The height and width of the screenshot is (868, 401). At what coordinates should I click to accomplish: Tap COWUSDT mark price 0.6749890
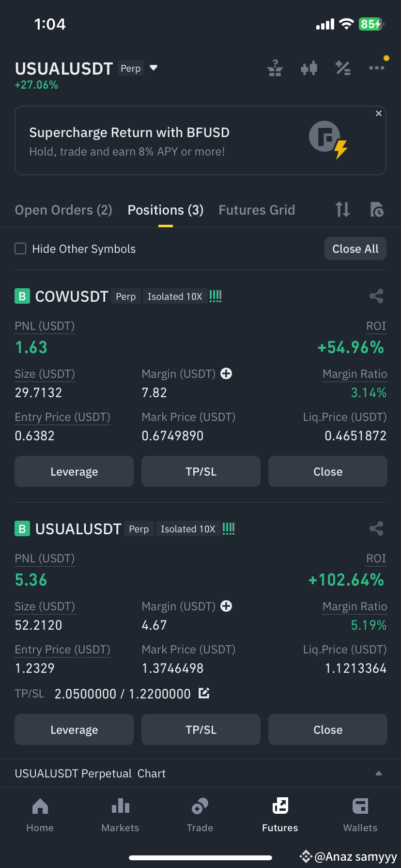point(172,436)
